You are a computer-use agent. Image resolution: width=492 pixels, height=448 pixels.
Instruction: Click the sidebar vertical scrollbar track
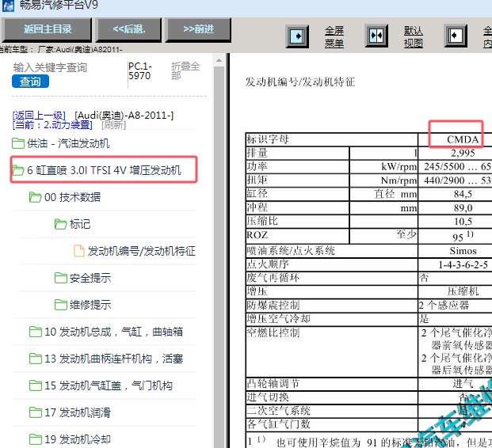pyautogui.click(x=219, y=257)
